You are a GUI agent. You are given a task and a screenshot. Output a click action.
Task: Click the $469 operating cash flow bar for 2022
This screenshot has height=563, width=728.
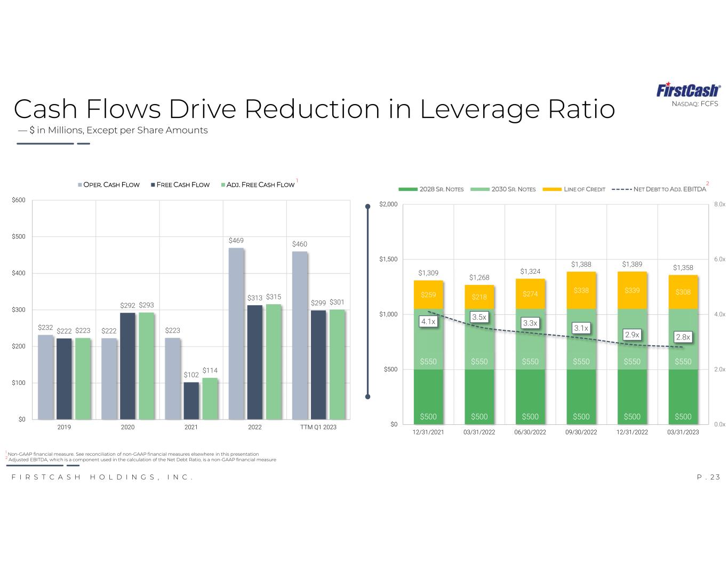coord(236,334)
